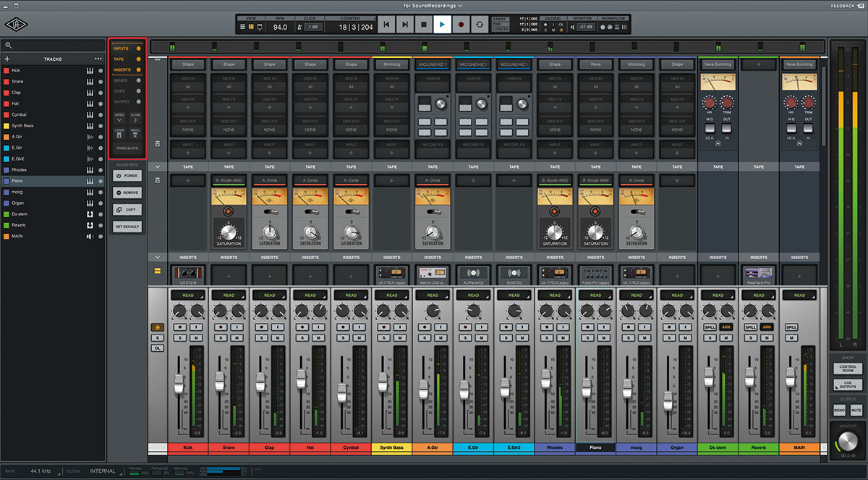Click the FIXED SLOTS button
Viewport: 868px width, 480px height.
click(x=127, y=148)
